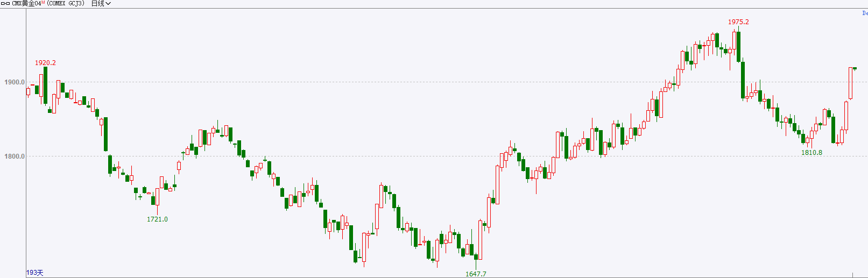The width and height of the screenshot is (868, 278).
Task: Click the 1920.2 peak price label
Action: pyautogui.click(x=45, y=63)
